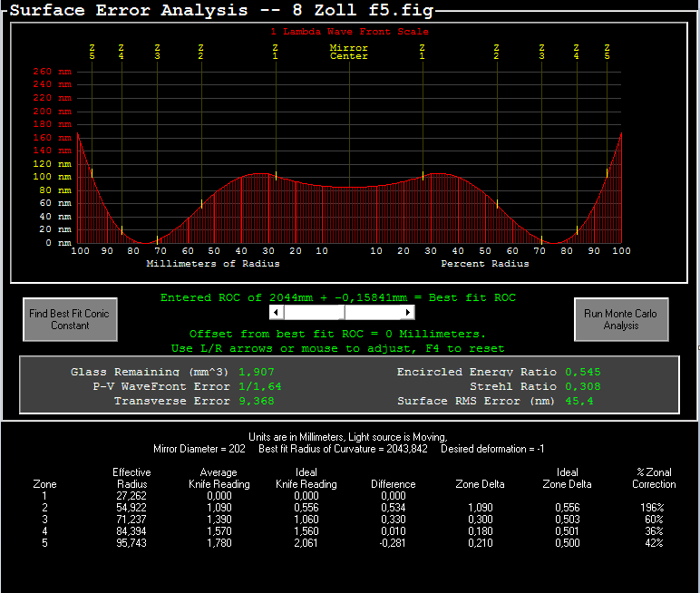Click zone 5 difference value -0,281
Viewport: 700px width, 593px height.
click(393, 543)
